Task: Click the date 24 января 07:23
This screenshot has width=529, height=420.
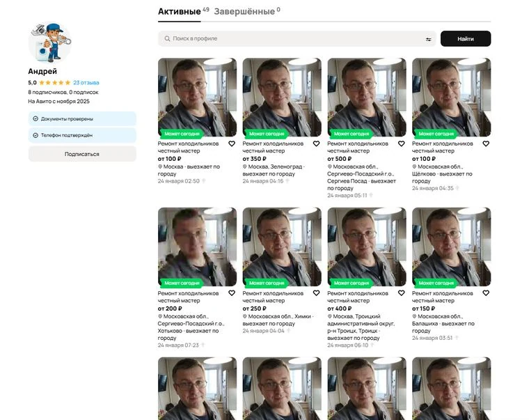Action: [x=178, y=345]
